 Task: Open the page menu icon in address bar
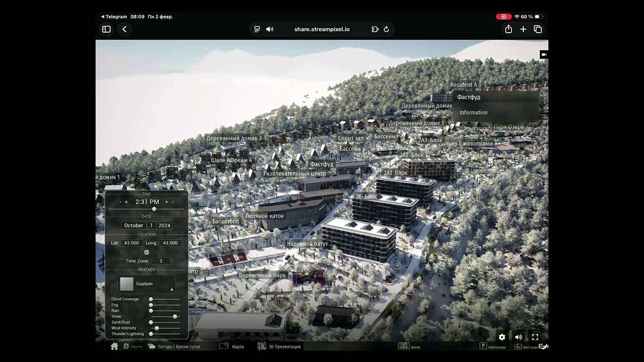coord(257,29)
